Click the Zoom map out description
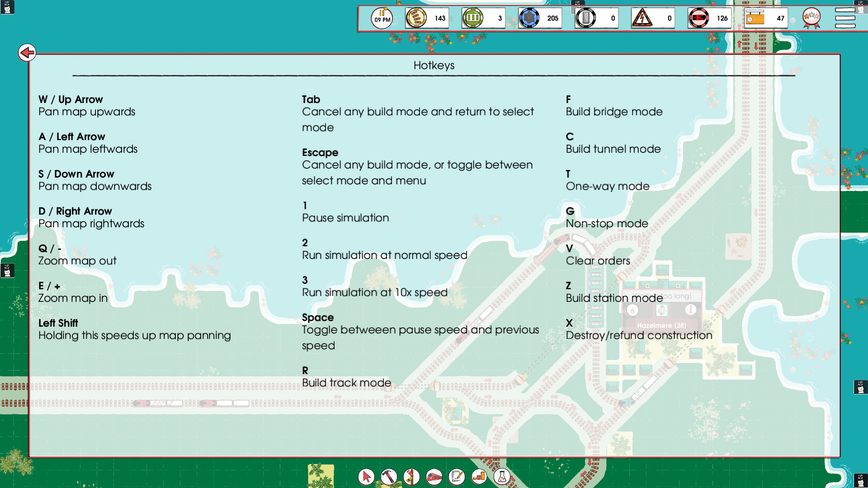The width and height of the screenshot is (868, 488). coord(77,261)
